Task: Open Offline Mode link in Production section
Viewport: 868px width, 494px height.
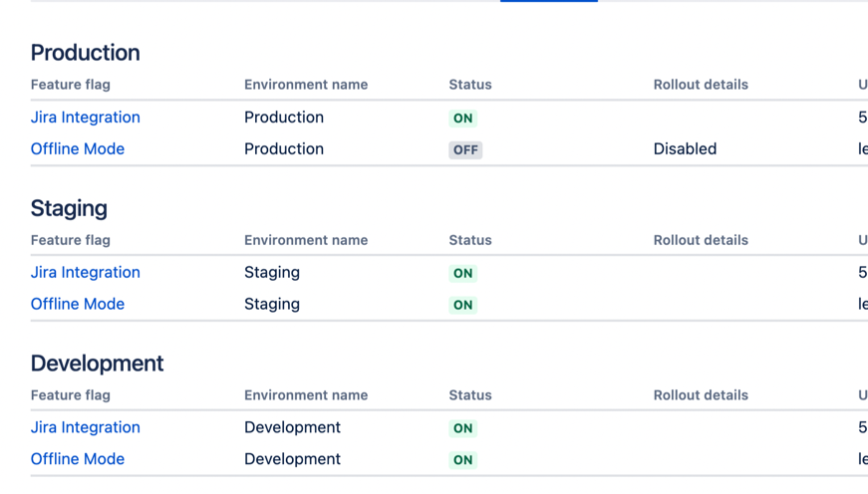Action: pyautogui.click(x=78, y=149)
